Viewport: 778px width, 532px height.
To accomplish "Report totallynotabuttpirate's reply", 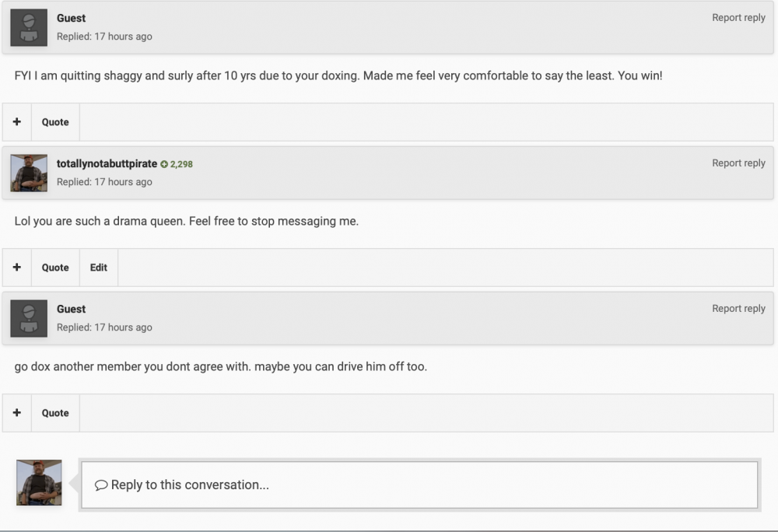I will point(738,163).
